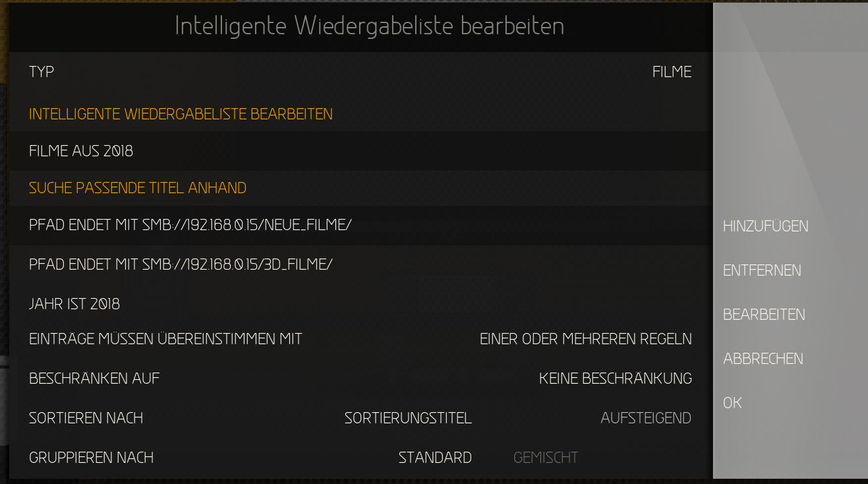The height and width of the screenshot is (484, 868).
Task: Click the Typ row label
Action: click(x=42, y=72)
